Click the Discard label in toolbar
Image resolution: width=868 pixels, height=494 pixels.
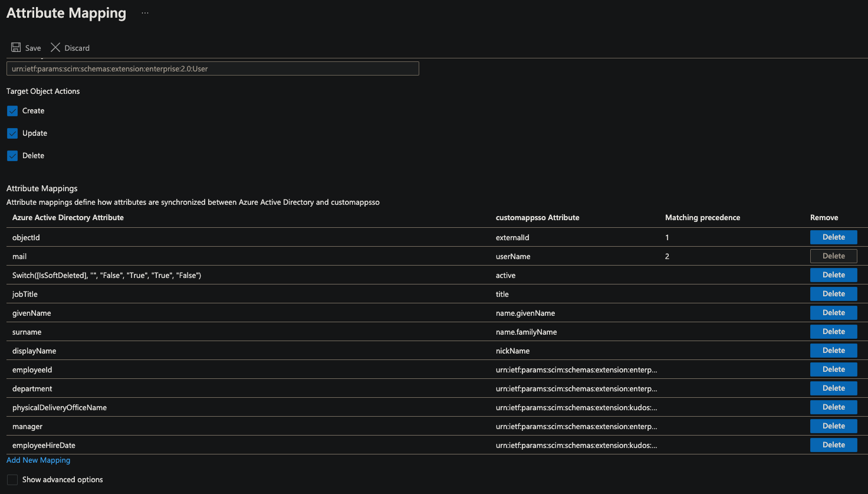click(x=77, y=48)
